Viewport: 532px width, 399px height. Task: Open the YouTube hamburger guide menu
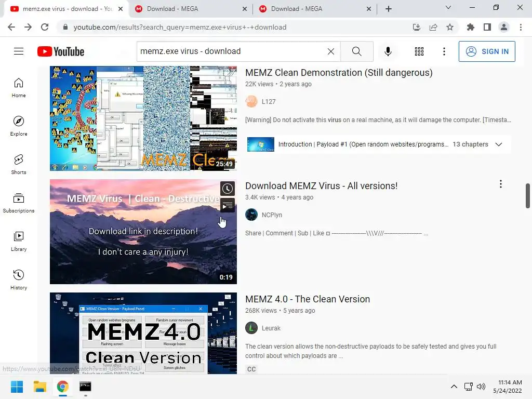[19, 51]
